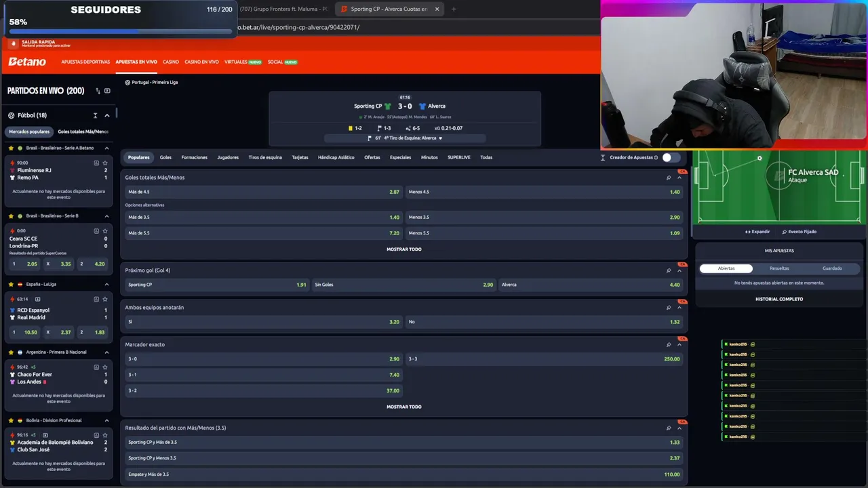Click the stream icon in the RCD Espanyol match row

[38, 299]
